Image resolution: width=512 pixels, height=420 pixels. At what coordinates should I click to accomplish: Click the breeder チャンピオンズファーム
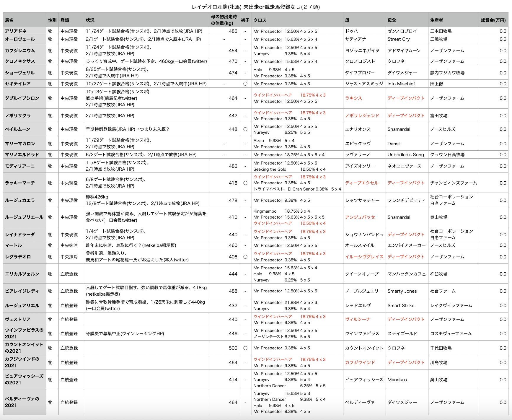454,183
